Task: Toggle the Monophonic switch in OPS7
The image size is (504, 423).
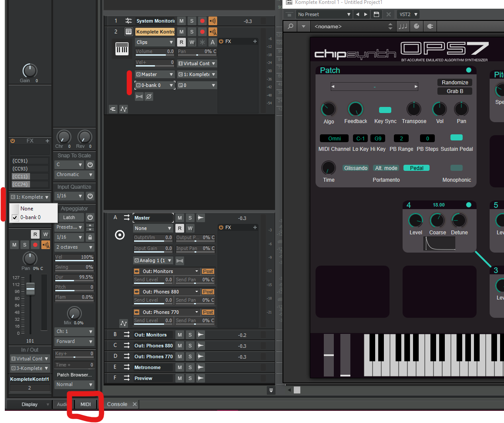Action: 457,168
